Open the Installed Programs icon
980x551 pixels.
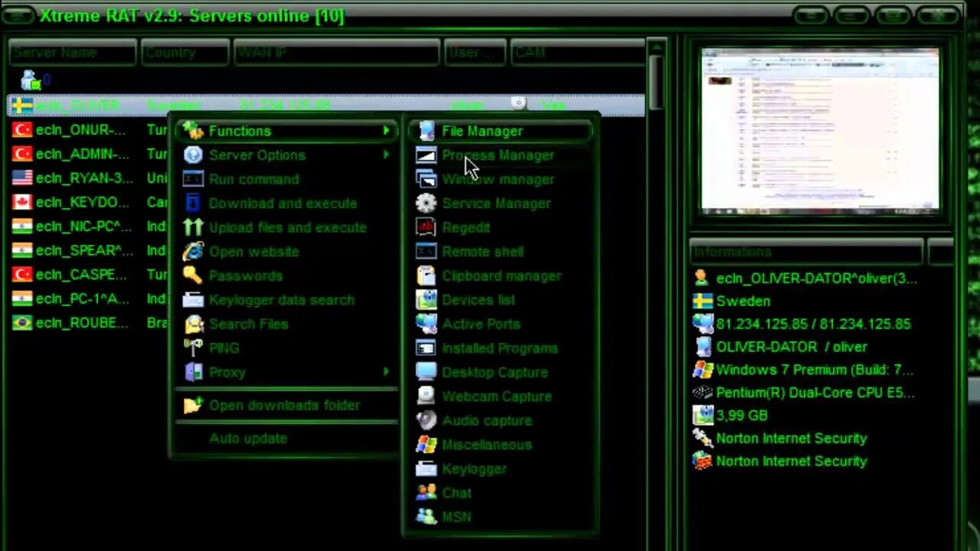click(426, 348)
